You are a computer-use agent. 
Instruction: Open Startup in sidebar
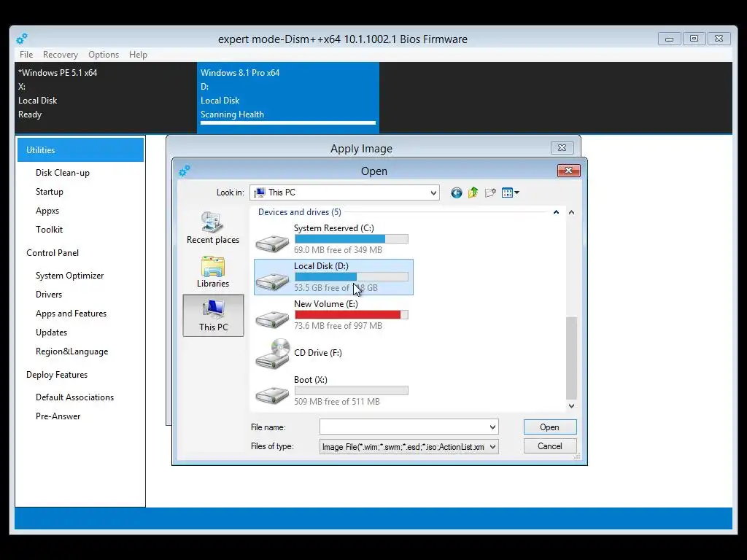(x=49, y=192)
